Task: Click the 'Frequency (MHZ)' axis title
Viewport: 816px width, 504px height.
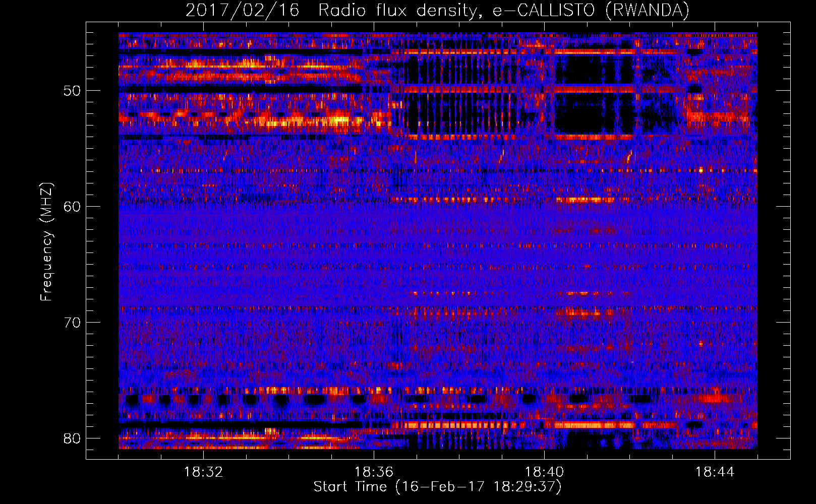Action: coord(46,242)
